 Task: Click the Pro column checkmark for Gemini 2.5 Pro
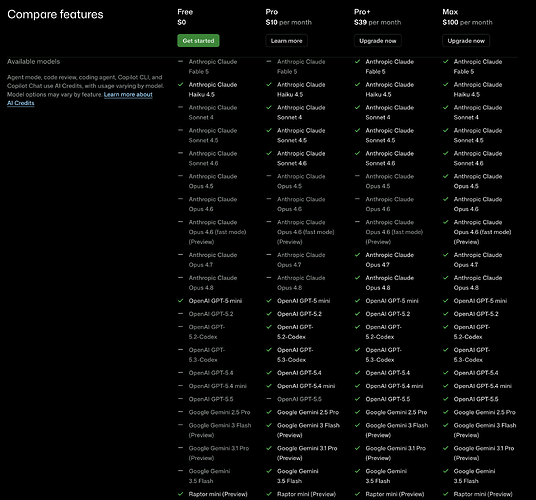[x=269, y=412]
